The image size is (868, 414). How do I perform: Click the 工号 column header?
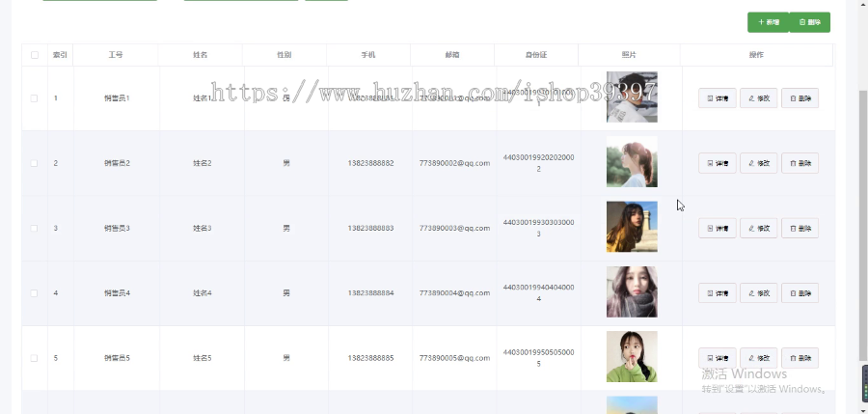pyautogui.click(x=116, y=55)
